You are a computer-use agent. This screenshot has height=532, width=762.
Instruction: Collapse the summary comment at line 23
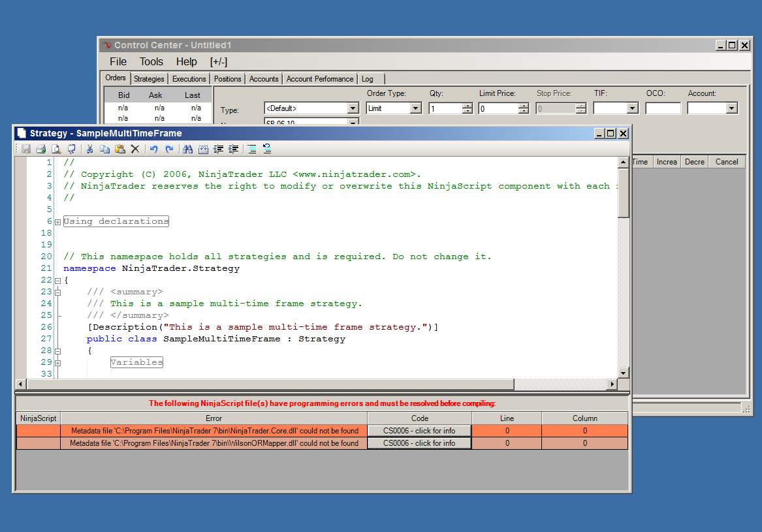(x=58, y=292)
